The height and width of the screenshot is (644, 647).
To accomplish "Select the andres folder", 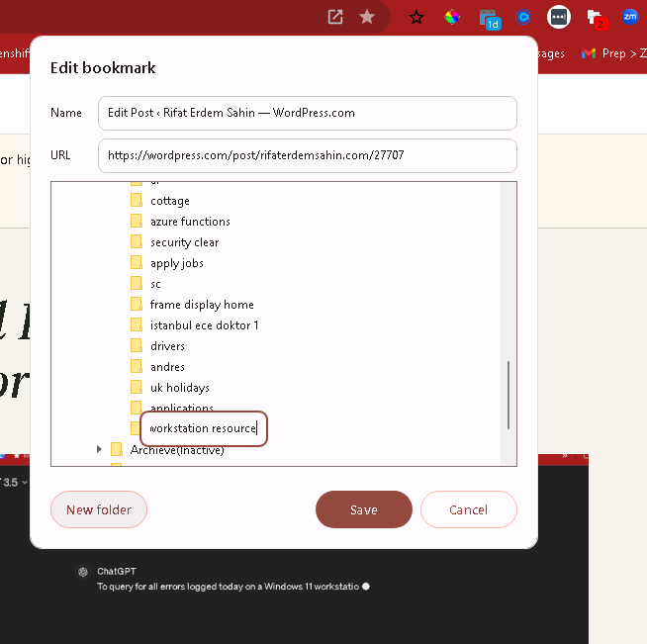I will point(167,367).
